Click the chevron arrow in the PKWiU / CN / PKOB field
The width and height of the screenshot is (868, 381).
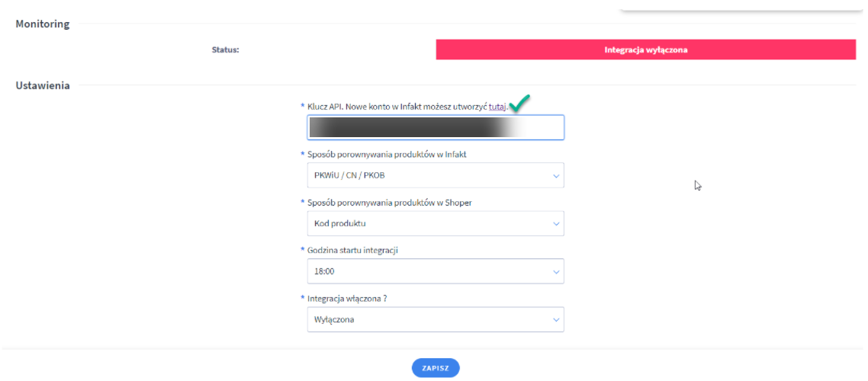click(x=556, y=176)
